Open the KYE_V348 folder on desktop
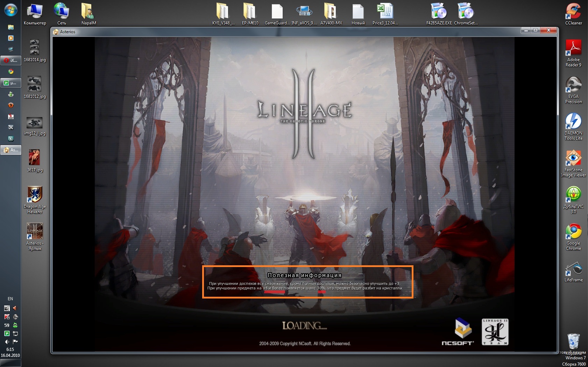The width and height of the screenshot is (588, 367). coord(223,14)
